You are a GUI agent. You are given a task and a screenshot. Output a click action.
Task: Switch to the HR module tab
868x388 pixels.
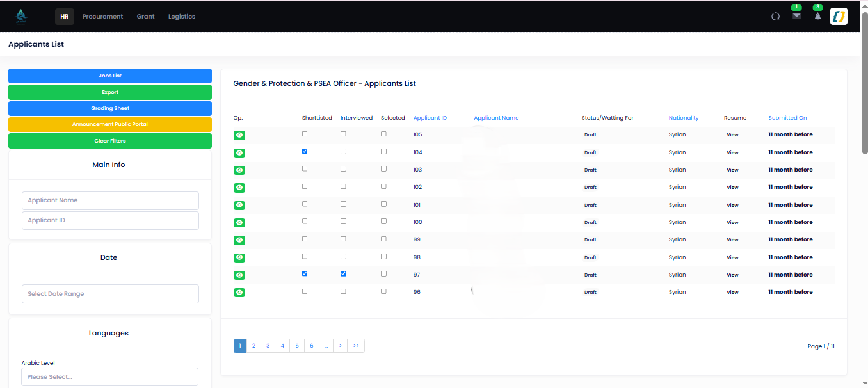pos(65,17)
